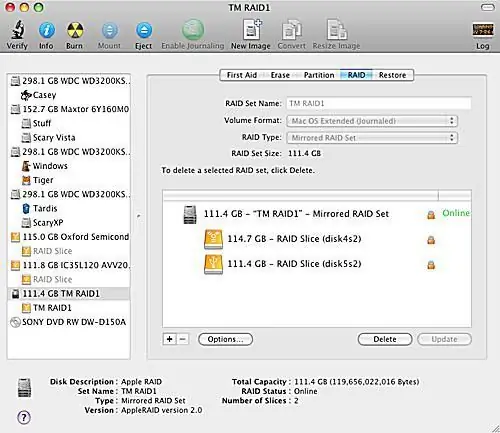The image size is (500, 433).
Task: Switch to the RAID tab
Action: [356, 75]
